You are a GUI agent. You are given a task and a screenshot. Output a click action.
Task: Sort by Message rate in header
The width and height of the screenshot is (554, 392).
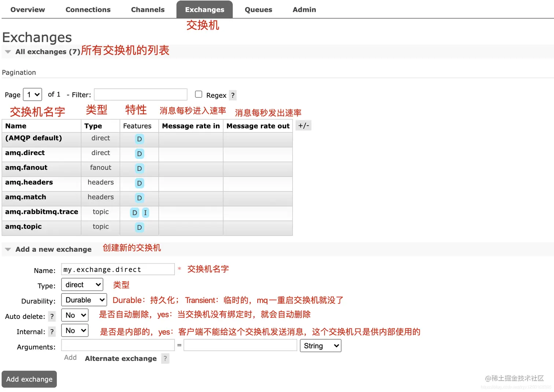pos(191,126)
